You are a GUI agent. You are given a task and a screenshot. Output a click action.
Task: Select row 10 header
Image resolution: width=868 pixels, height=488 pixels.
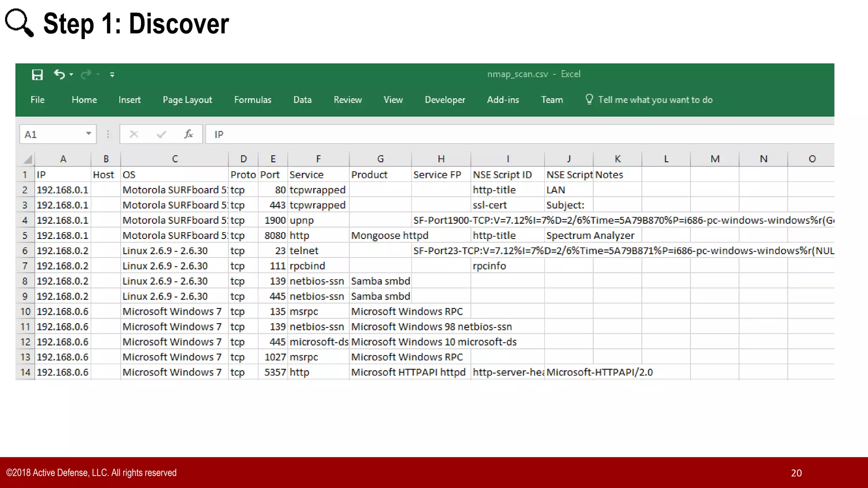(x=25, y=312)
